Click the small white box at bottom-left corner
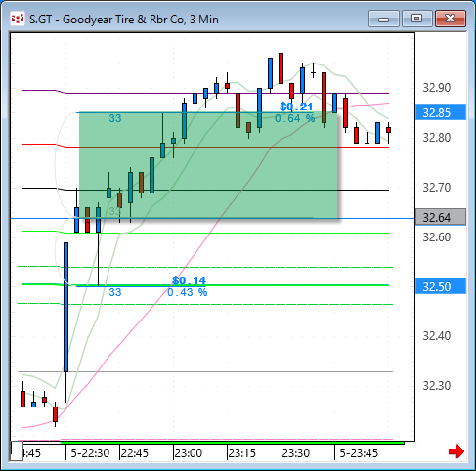476x471 pixels. (17, 451)
